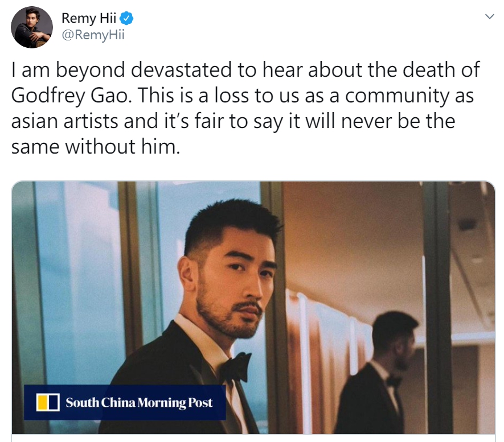Select the South China Morning Post banner text
The width and height of the screenshot is (504, 442).
[139, 403]
